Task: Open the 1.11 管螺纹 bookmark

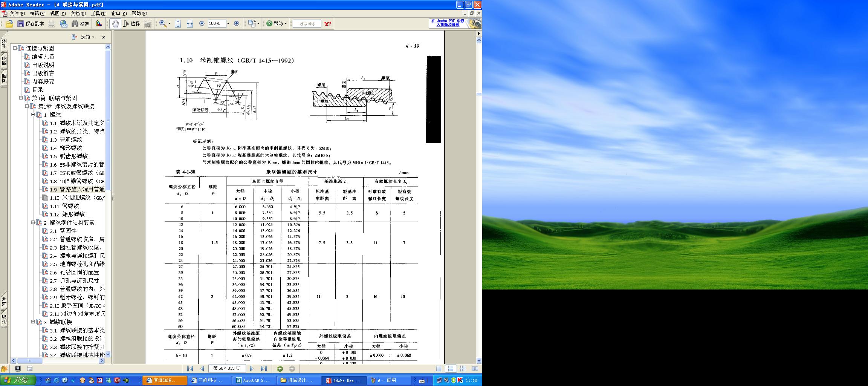Action: 64,206
